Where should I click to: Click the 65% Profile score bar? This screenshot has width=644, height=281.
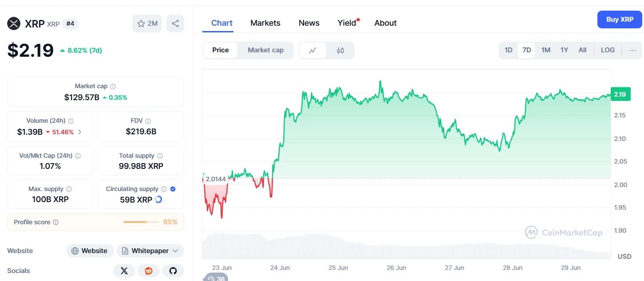click(x=141, y=222)
